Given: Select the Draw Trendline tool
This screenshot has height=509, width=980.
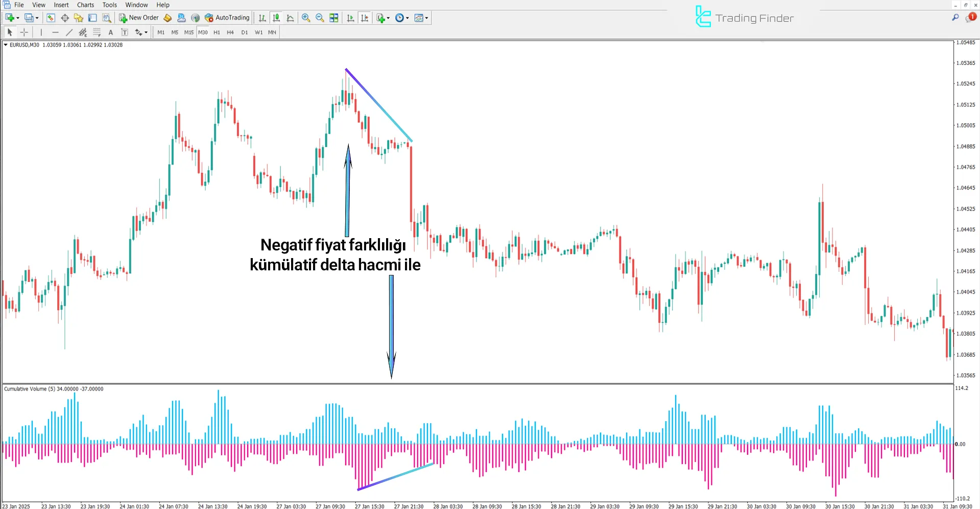Looking at the screenshot, I should (x=69, y=32).
